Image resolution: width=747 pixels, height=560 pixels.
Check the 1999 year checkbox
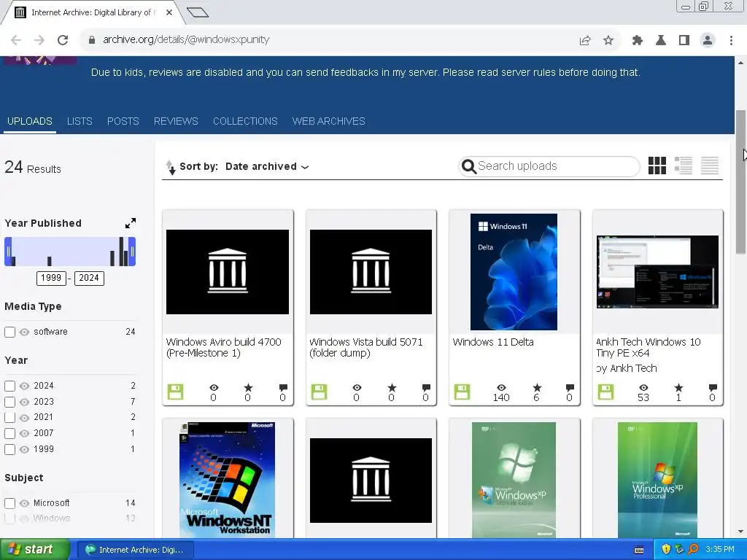[x=9, y=449]
